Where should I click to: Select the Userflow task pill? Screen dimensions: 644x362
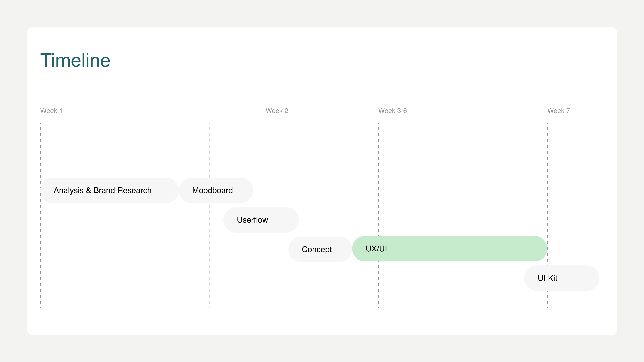[x=261, y=220]
